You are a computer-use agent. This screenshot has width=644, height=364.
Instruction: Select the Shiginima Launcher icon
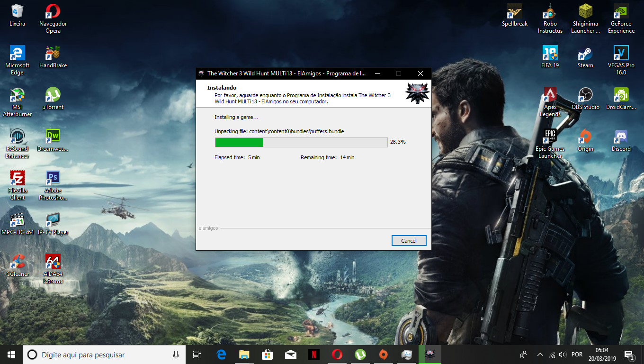pyautogui.click(x=586, y=19)
